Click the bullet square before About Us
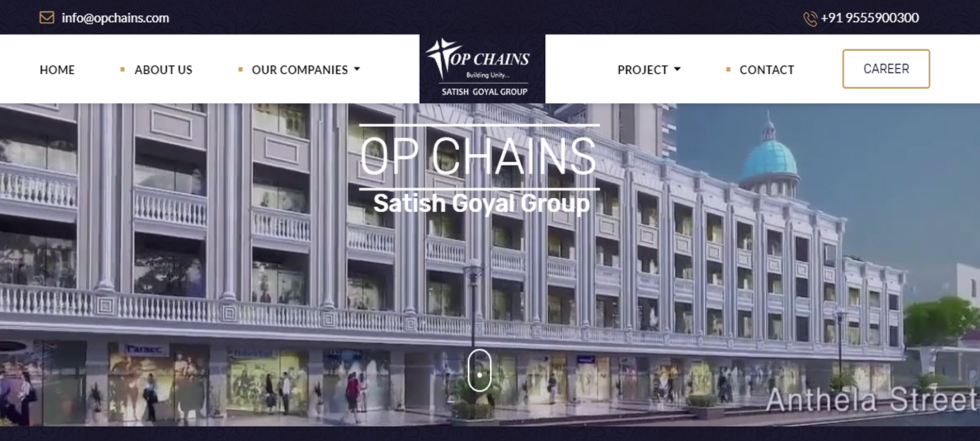The width and height of the screenshot is (980, 441). tap(123, 70)
